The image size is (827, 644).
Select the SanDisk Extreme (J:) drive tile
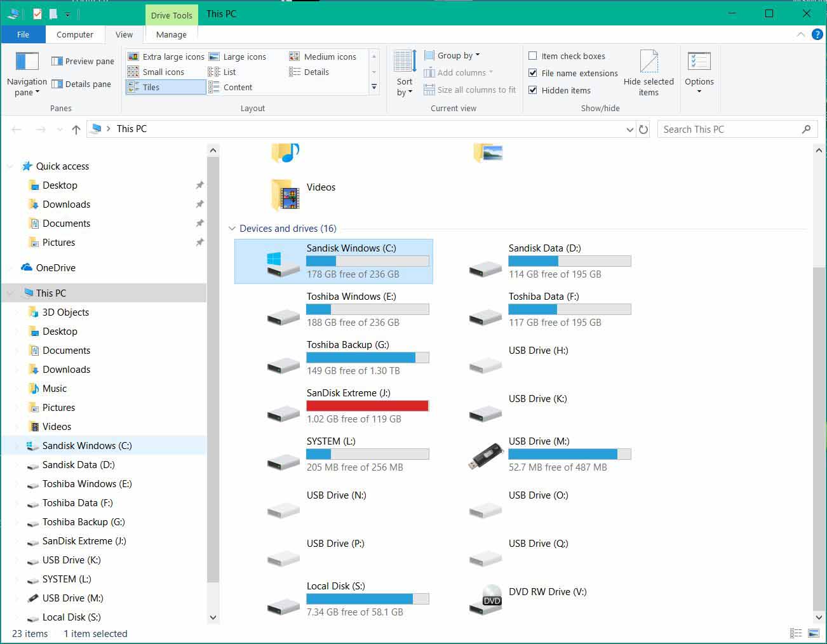[x=333, y=406]
